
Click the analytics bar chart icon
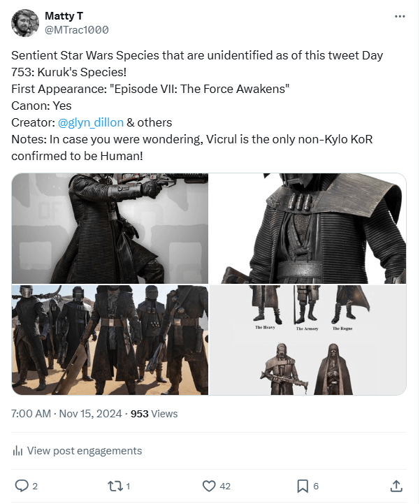coord(18,451)
